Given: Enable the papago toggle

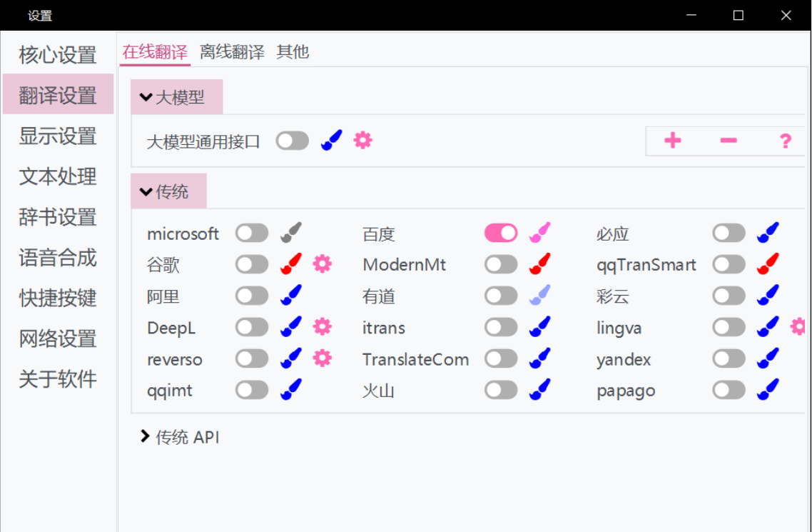Looking at the screenshot, I should point(729,390).
